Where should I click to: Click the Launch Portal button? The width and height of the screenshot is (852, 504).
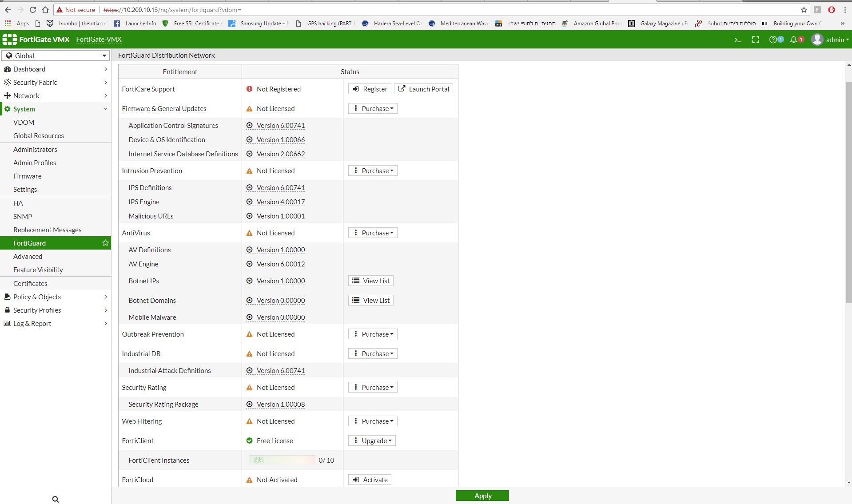[x=423, y=89]
